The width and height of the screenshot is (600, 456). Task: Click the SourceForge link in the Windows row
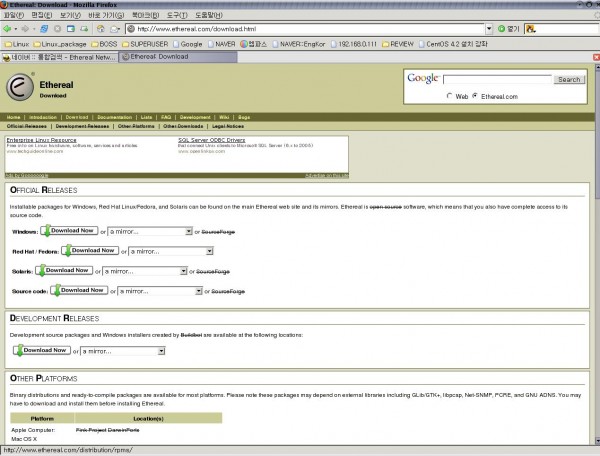[218, 232]
